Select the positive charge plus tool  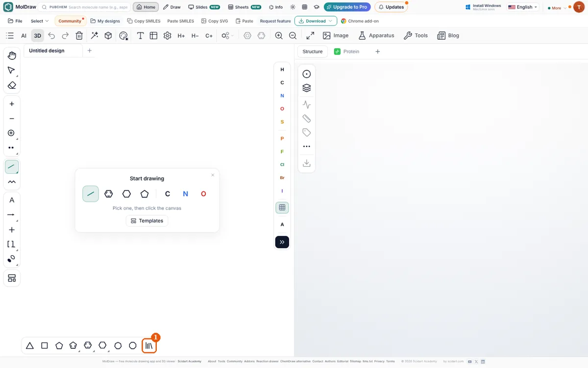[12, 104]
